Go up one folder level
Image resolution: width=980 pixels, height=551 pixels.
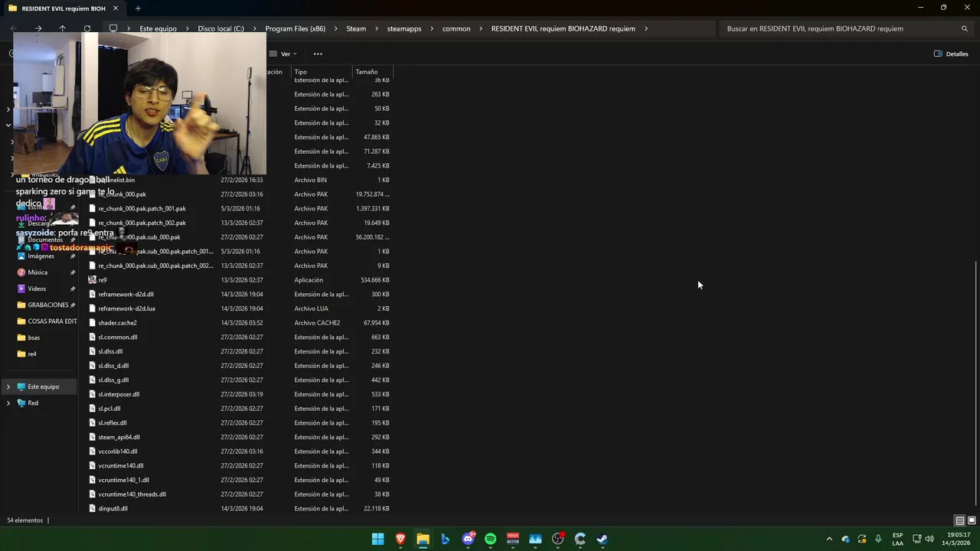point(63,28)
